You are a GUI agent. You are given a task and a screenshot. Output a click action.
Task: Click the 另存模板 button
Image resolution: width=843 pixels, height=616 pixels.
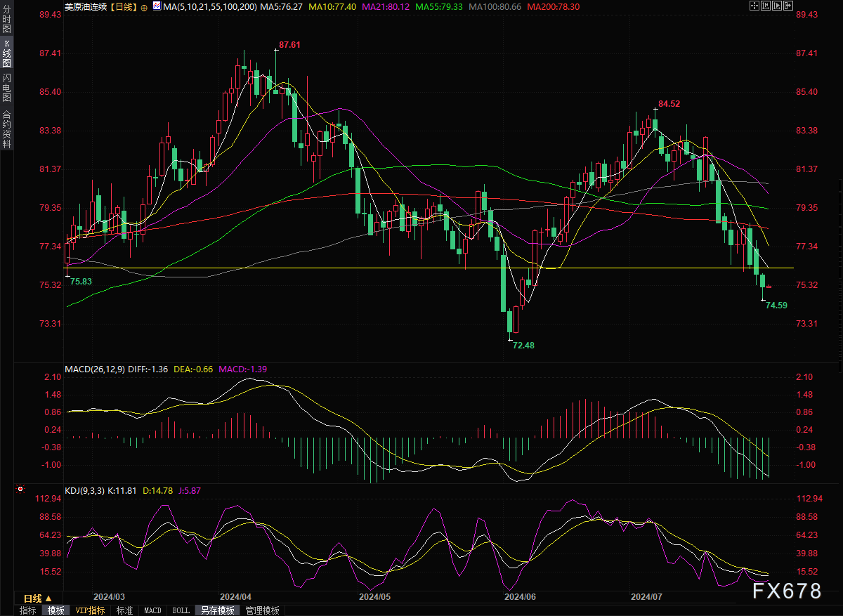(217, 610)
